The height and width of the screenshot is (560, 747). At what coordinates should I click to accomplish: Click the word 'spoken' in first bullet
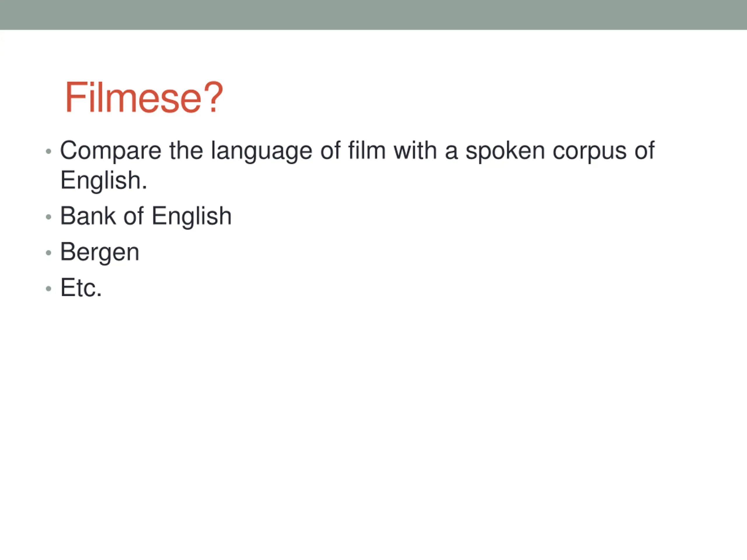coord(505,151)
